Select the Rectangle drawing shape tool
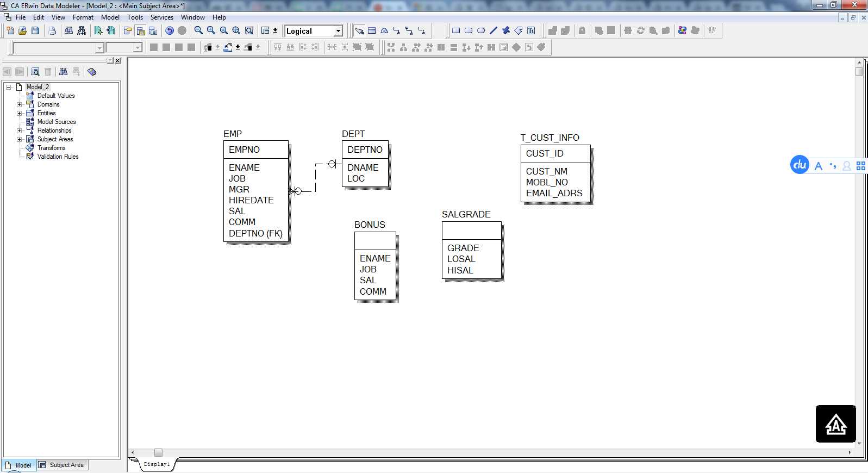Screen dimensions: 868x473 456,30
